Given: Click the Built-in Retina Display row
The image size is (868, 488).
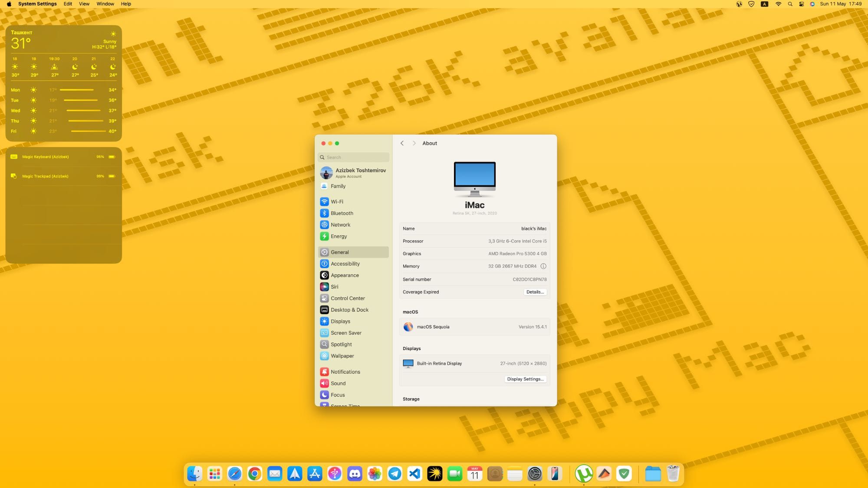Looking at the screenshot, I should tap(475, 364).
